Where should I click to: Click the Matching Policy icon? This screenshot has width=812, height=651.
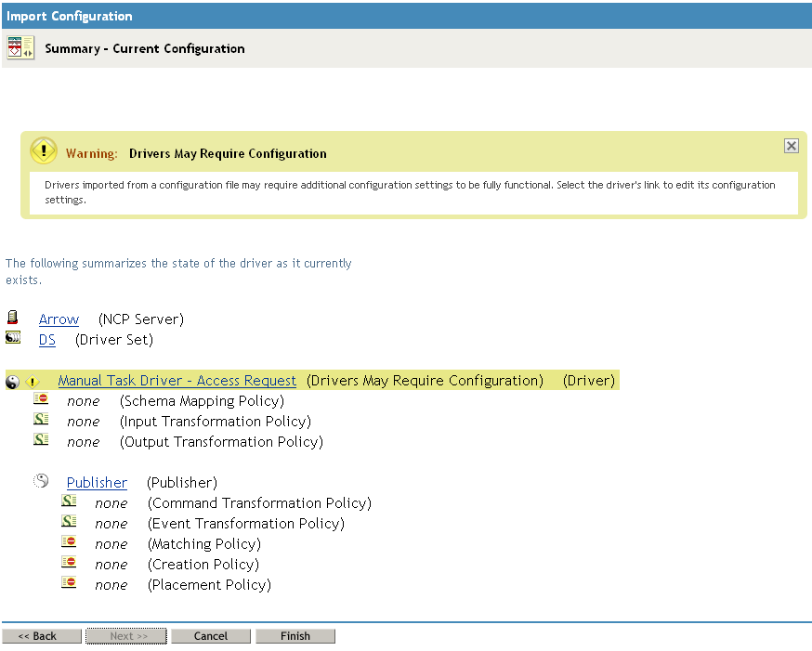point(70,542)
